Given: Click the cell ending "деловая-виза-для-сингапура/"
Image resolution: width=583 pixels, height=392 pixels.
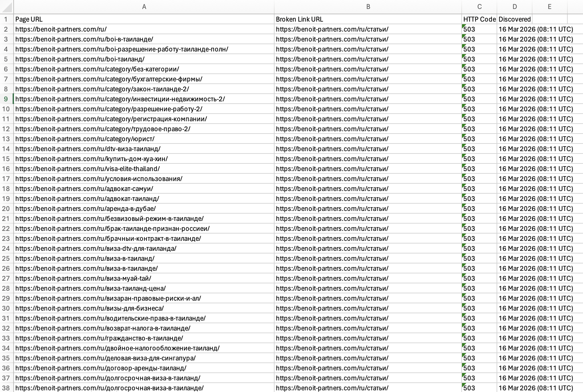Looking at the screenshot, I should 144,358.
